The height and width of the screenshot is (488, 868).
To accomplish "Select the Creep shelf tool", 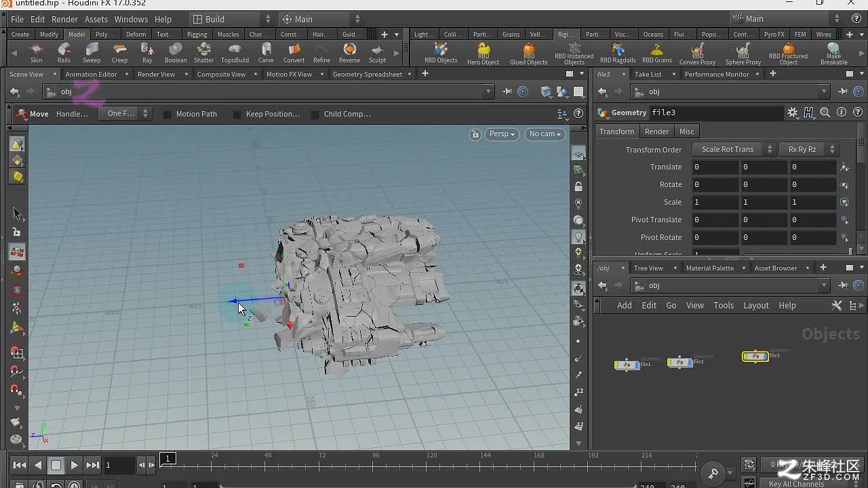I will [x=119, y=53].
